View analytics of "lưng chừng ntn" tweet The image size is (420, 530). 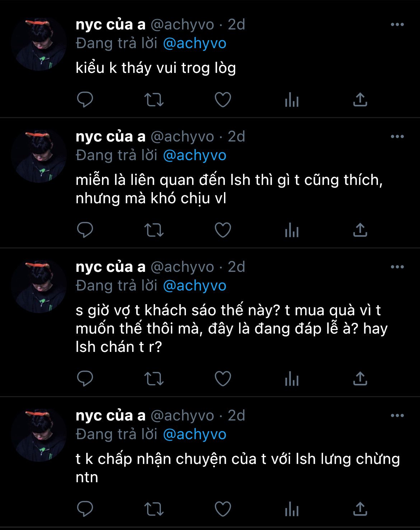[292, 509]
